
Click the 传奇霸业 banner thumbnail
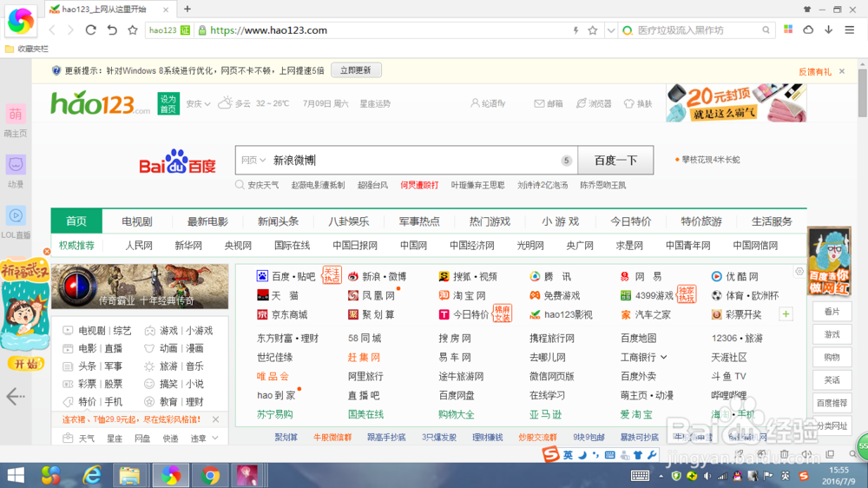coord(140,286)
